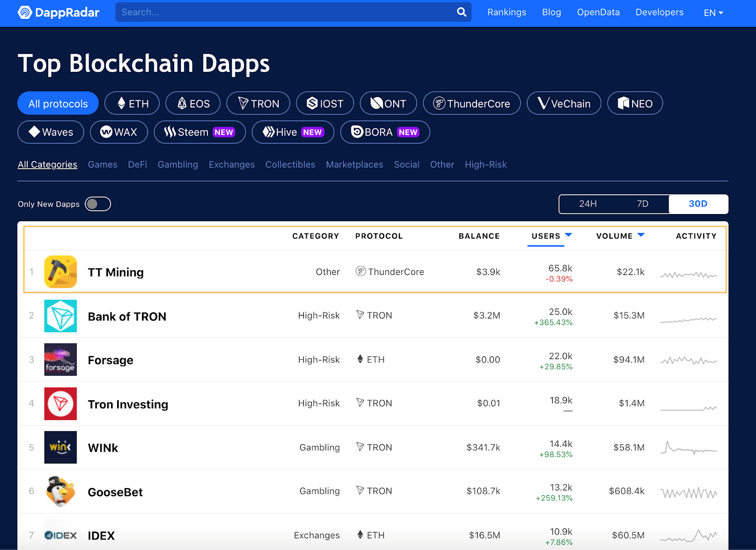Filter by EOS protocol
Image resolution: width=756 pixels, height=550 pixels.
coord(193,103)
